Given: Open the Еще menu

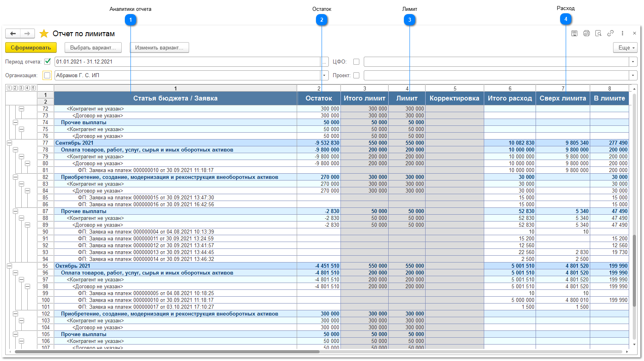Looking at the screenshot, I should pyautogui.click(x=625, y=47).
